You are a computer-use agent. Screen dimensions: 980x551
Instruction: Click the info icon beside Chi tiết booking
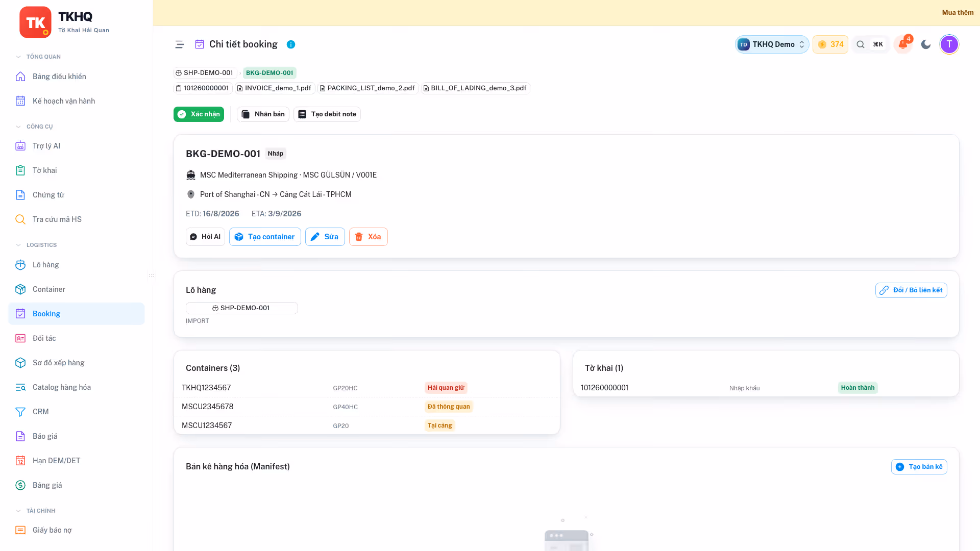coord(291,44)
